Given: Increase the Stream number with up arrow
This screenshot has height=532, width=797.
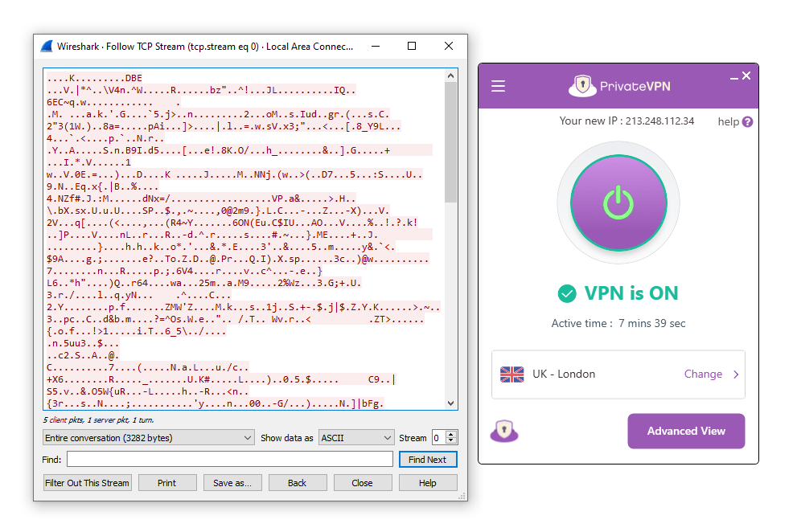Looking at the screenshot, I should (451, 435).
